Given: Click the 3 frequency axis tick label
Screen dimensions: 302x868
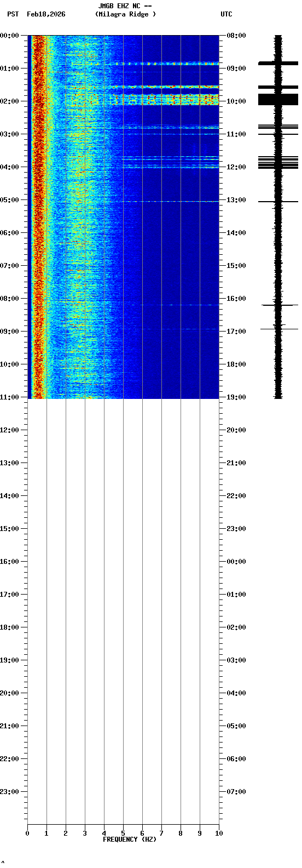Looking at the screenshot, I should (85, 833).
